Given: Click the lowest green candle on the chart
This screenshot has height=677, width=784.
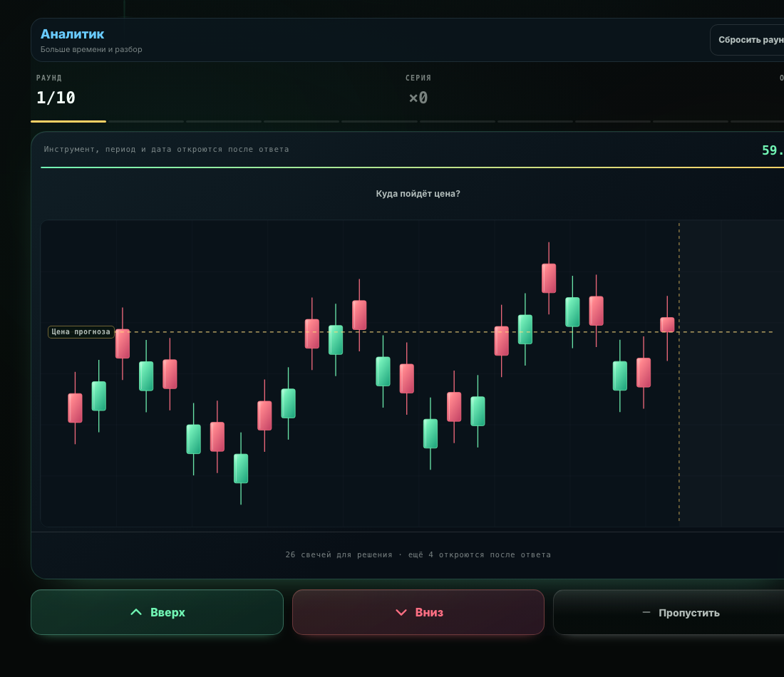Looking at the screenshot, I should (x=241, y=468).
